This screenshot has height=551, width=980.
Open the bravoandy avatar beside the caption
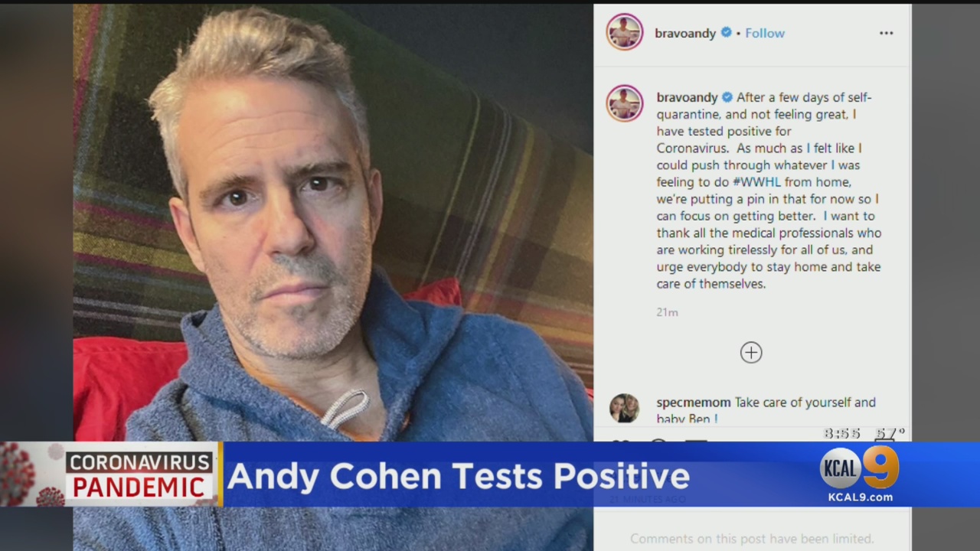pyautogui.click(x=625, y=103)
